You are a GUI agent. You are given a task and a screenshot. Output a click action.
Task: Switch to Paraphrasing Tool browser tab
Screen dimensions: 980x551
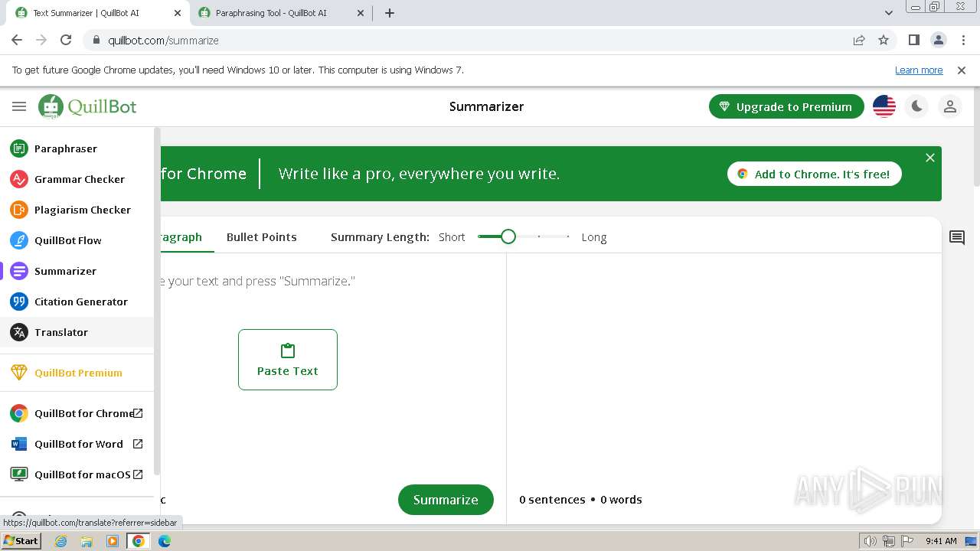click(280, 13)
